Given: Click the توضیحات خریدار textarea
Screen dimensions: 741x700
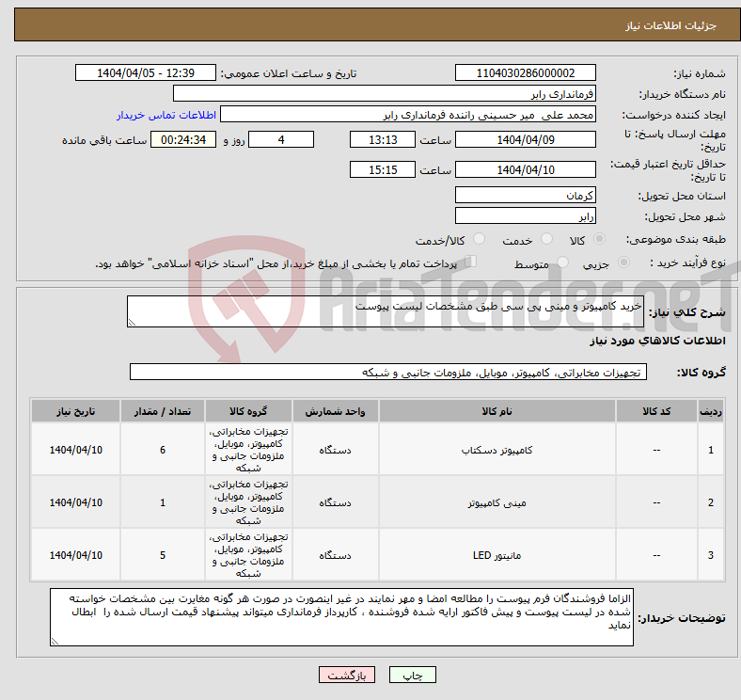Looking at the screenshot, I should (341, 617).
